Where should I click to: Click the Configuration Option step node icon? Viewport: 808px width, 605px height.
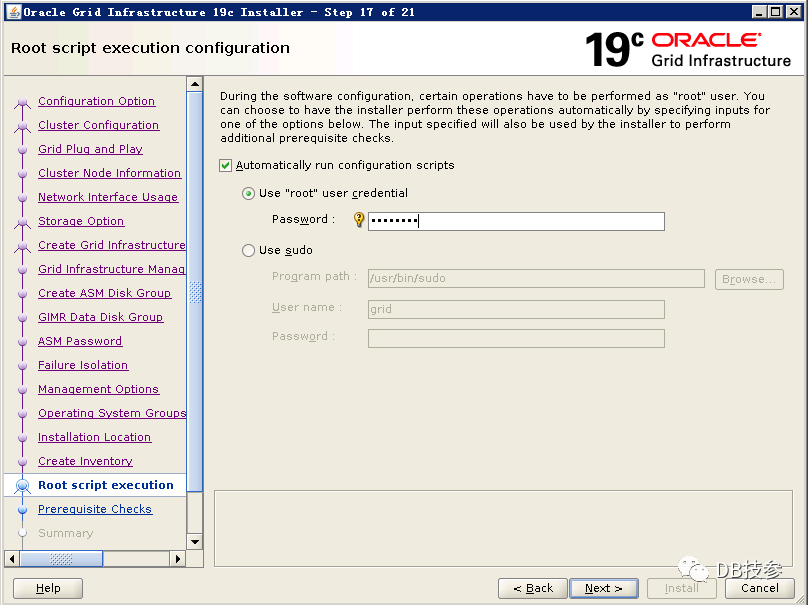coord(23,102)
